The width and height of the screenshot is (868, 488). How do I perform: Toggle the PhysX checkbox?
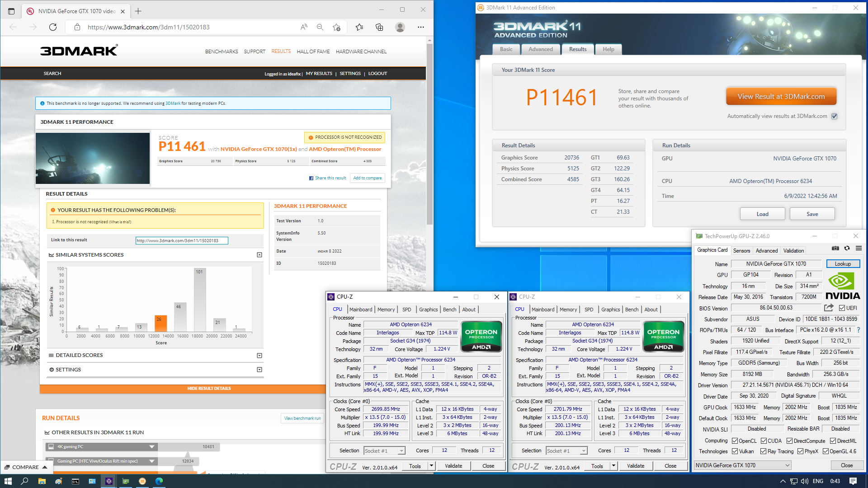point(800,451)
